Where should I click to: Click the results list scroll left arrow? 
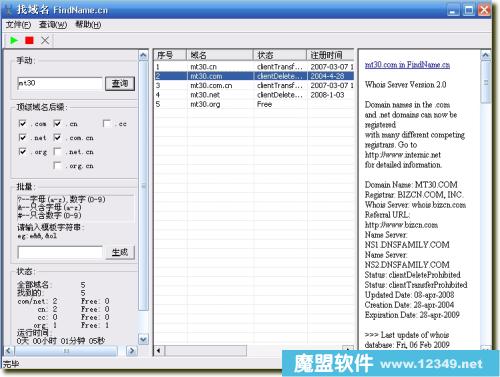coord(159,351)
